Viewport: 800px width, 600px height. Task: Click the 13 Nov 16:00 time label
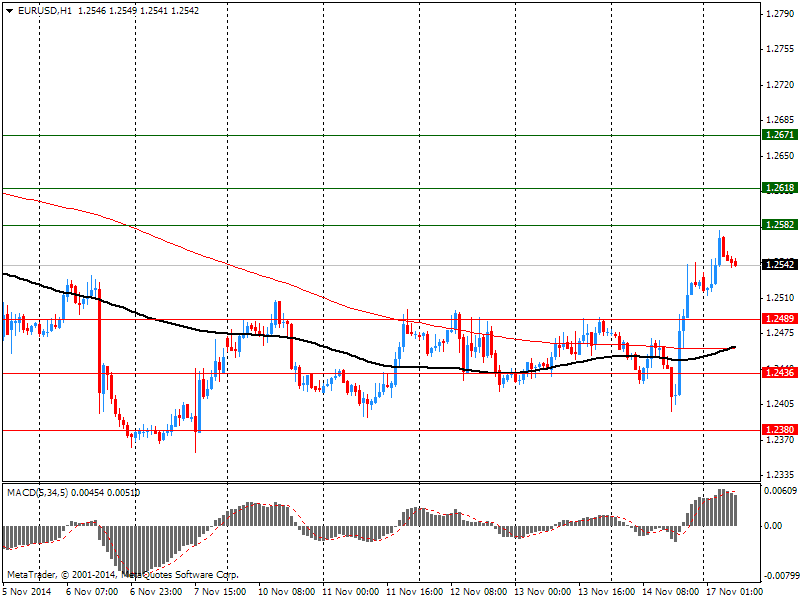607,592
